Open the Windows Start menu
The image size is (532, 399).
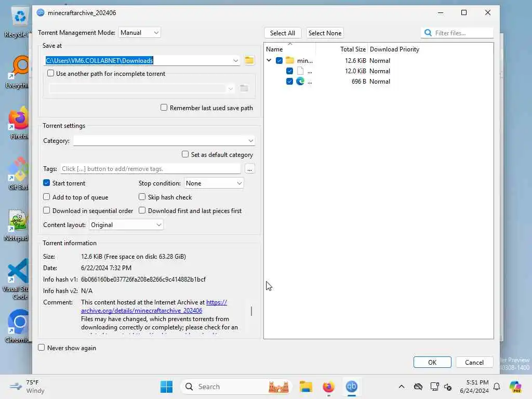166,387
